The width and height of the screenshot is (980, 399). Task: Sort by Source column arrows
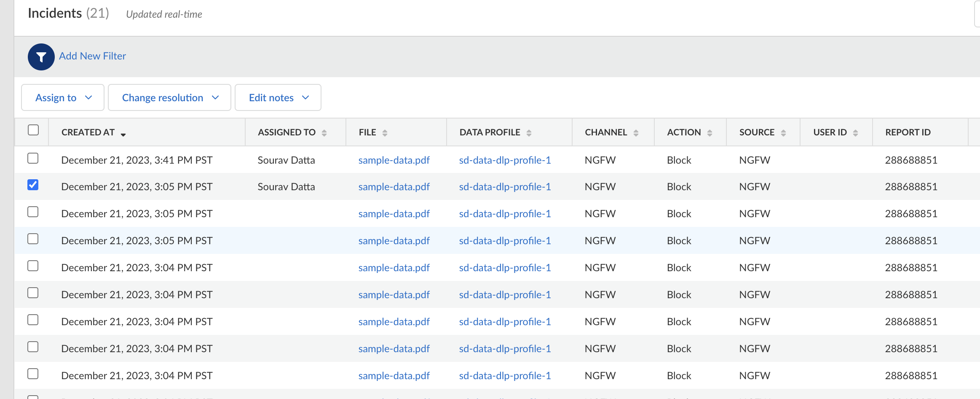pos(783,133)
